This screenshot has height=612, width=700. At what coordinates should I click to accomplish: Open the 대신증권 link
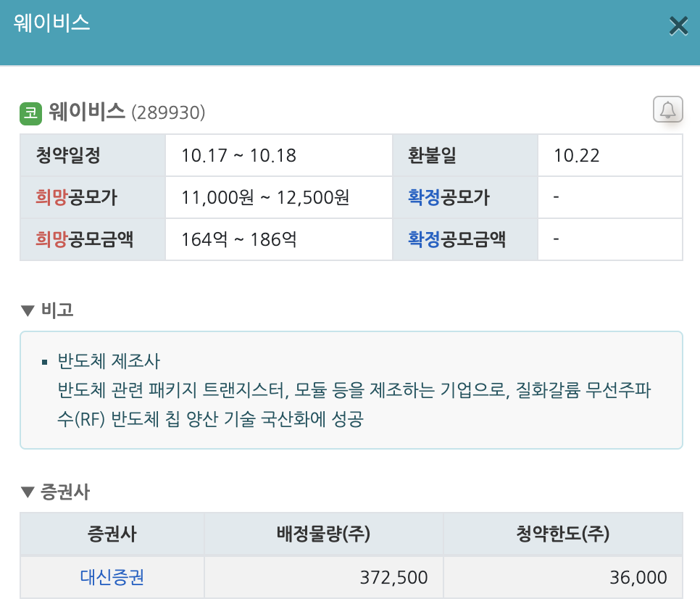pos(112,577)
